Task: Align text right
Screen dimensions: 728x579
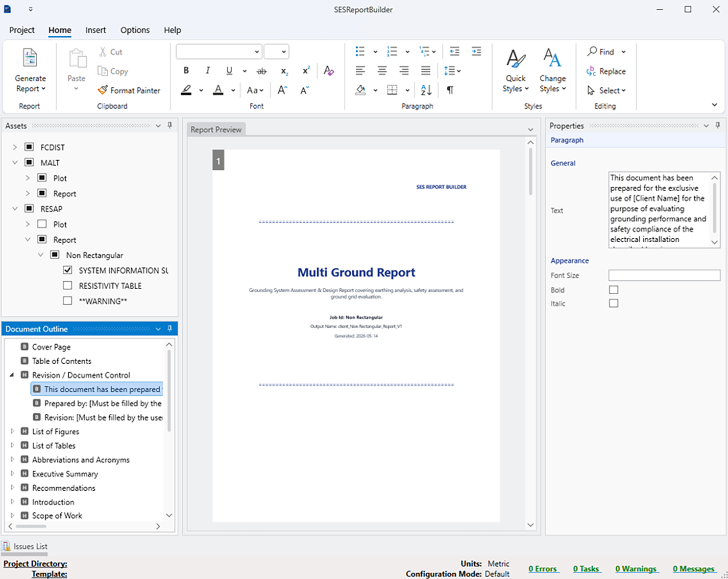Action: tap(404, 71)
